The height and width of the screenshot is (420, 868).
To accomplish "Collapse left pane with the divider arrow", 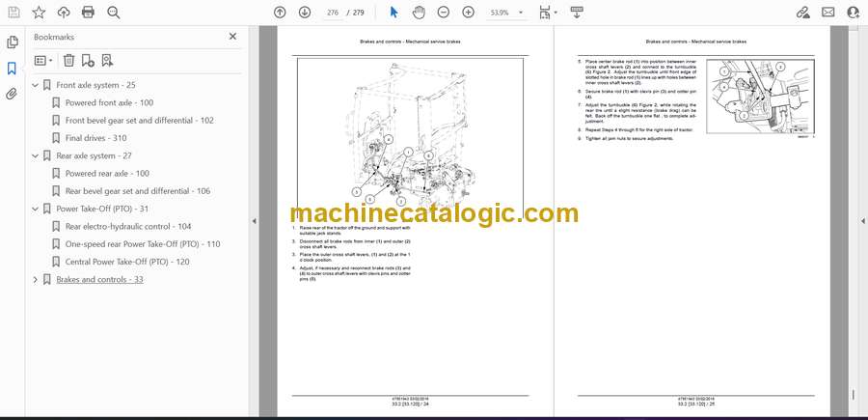I will [x=254, y=221].
